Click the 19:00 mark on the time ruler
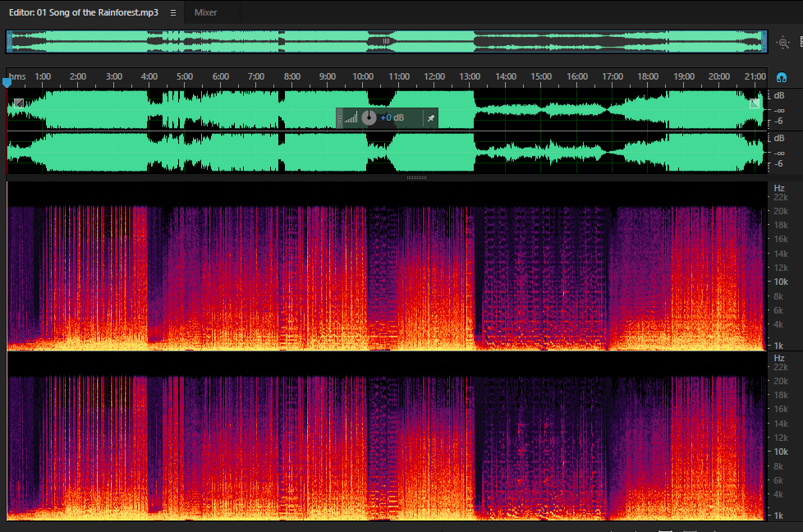 (x=684, y=76)
